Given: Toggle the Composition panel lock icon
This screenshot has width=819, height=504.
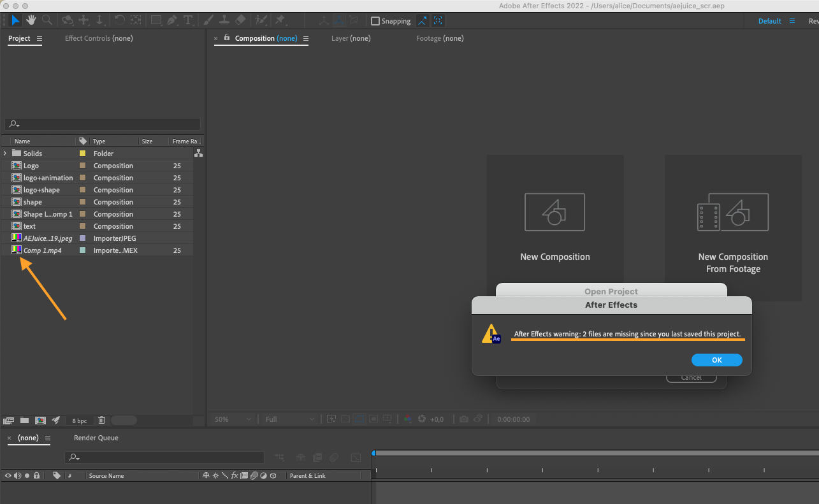Looking at the screenshot, I should 226,38.
